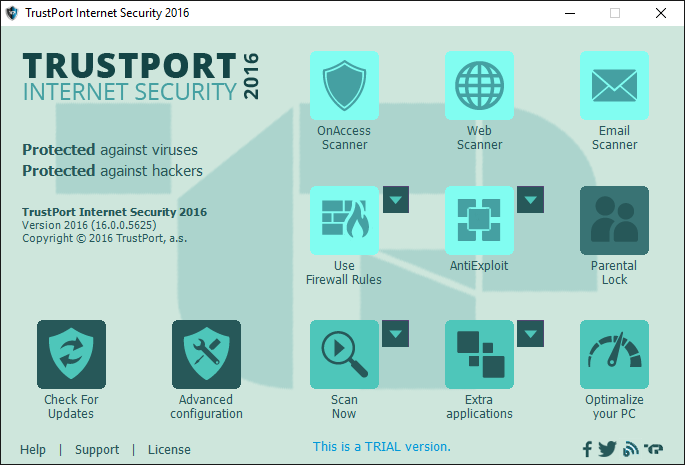Launch Optimalize your PC gauge icon
685x465 pixels.
pos(614,354)
